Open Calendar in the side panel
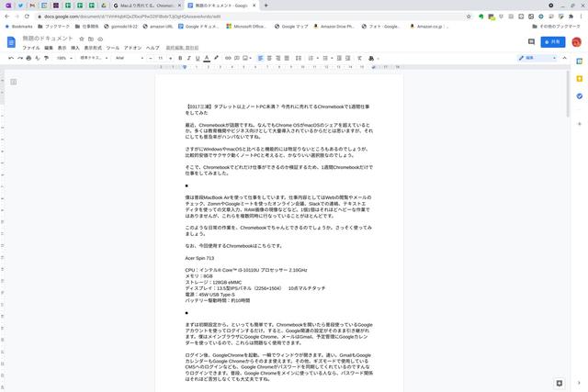Image resolution: width=588 pixels, height=392 pixels. point(580,62)
